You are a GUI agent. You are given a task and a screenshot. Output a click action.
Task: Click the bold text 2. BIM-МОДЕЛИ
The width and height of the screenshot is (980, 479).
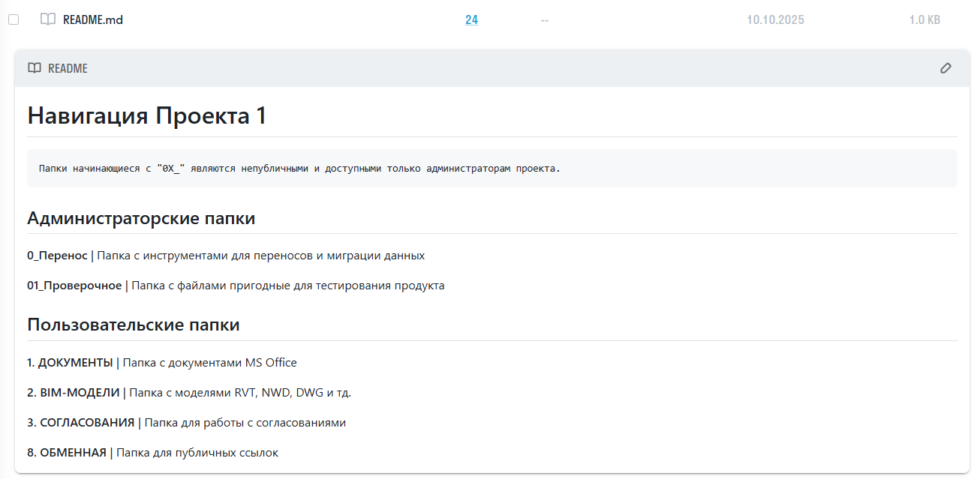(74, 392)
